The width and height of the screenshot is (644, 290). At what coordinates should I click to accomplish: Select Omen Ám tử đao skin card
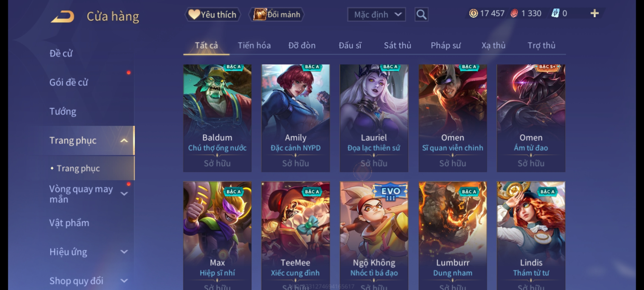(531, 118)
